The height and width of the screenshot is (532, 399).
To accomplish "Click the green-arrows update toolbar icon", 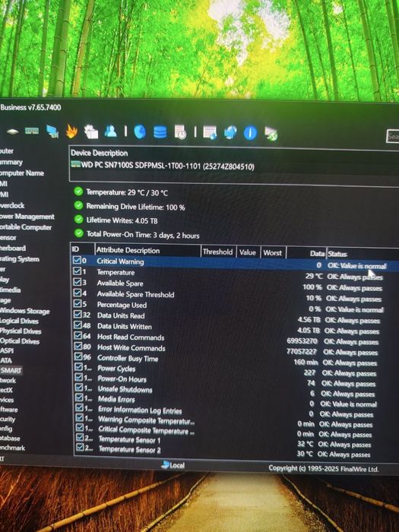I will click(271, 134).
